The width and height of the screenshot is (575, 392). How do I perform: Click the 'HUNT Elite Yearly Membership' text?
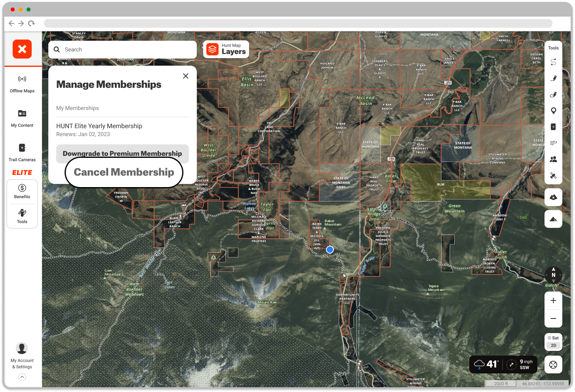99,126
